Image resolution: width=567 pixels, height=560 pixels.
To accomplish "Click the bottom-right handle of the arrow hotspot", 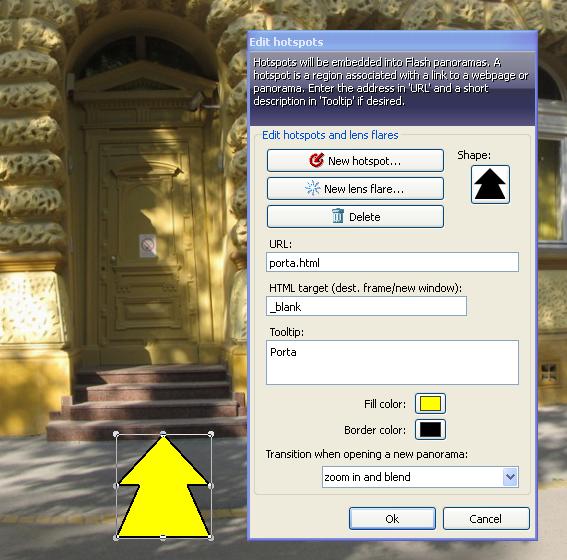I will pos(211,538).
